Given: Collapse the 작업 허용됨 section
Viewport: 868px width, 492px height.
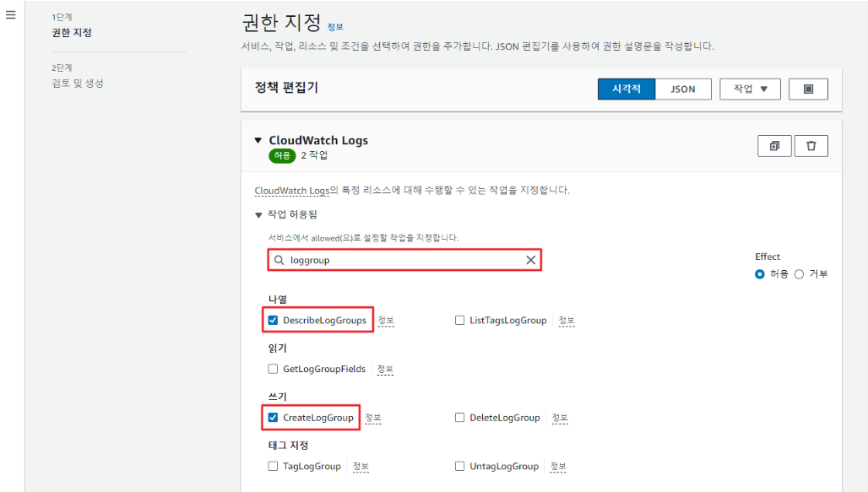Looking at the screenshot, I should click(x=258, y=214).
